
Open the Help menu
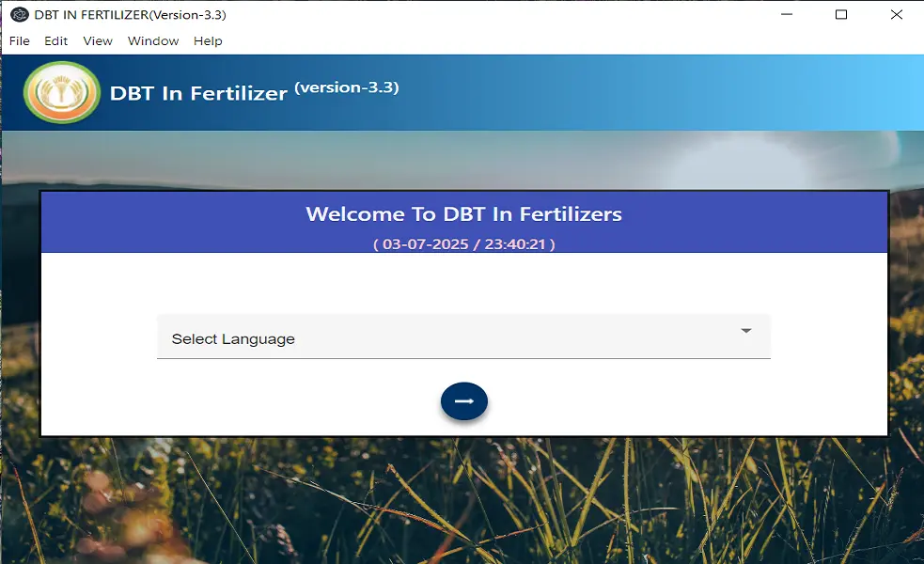tap(207, 40)
